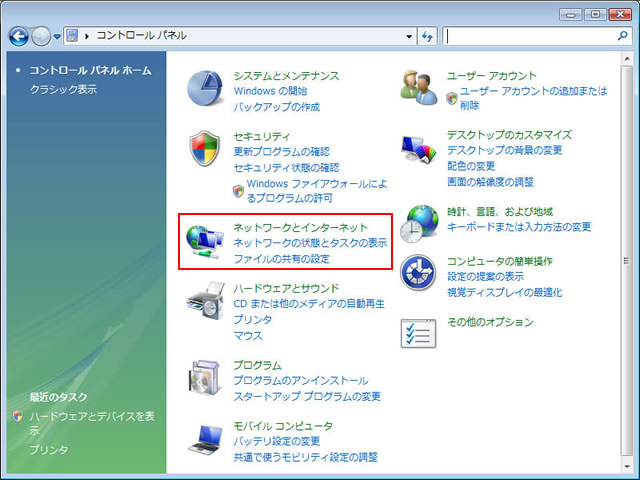This screenshot has height=480, width=640.
Task: Click the Hardware and Sound (ハードウェアとサウンド) icon
Action: pyautogui.click(x=207, y=303)
